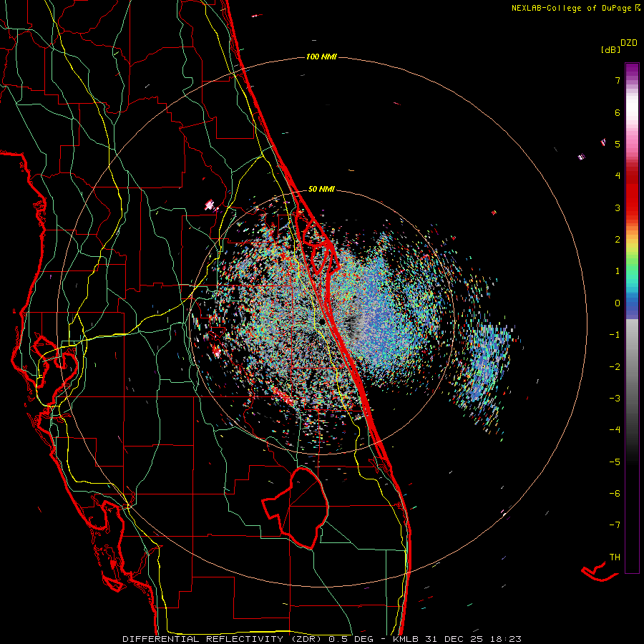
Task: Click DIFFERENTIAL REFLECTIVITY in the bottom caption
Action: point(203,639)
